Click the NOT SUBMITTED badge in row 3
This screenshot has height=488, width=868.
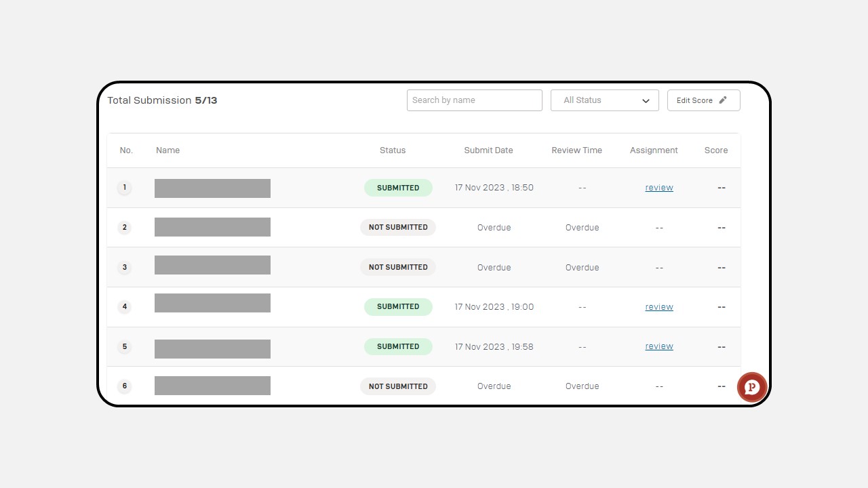(x=398, y=267)
